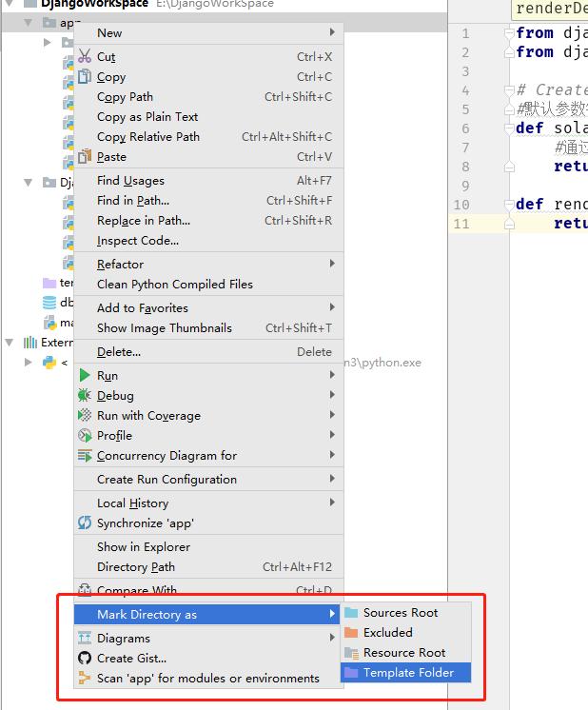Click the Debug bug icon
Image resolution: width=588 pixels, height=710 pixels.
click(85, 395)
